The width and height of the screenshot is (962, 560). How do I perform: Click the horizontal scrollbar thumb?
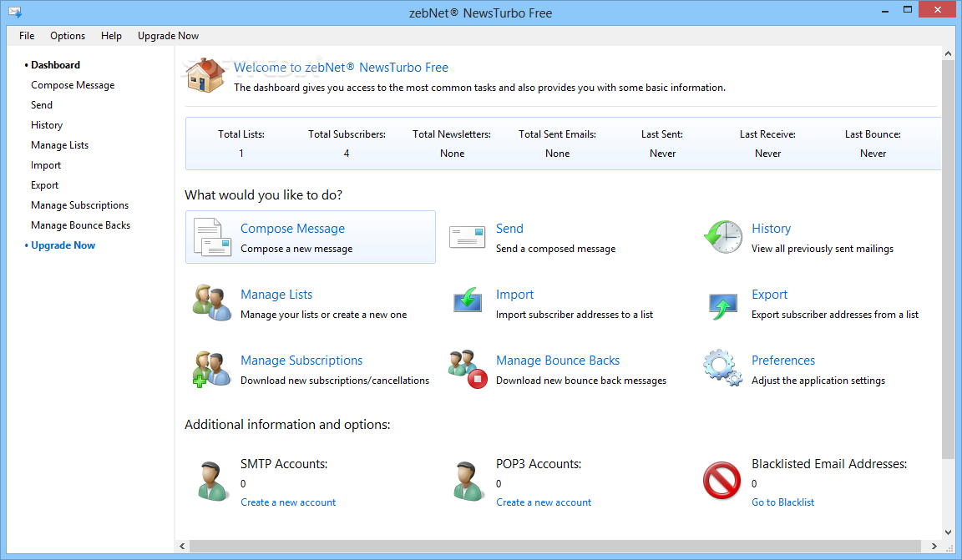click(555, 546)
